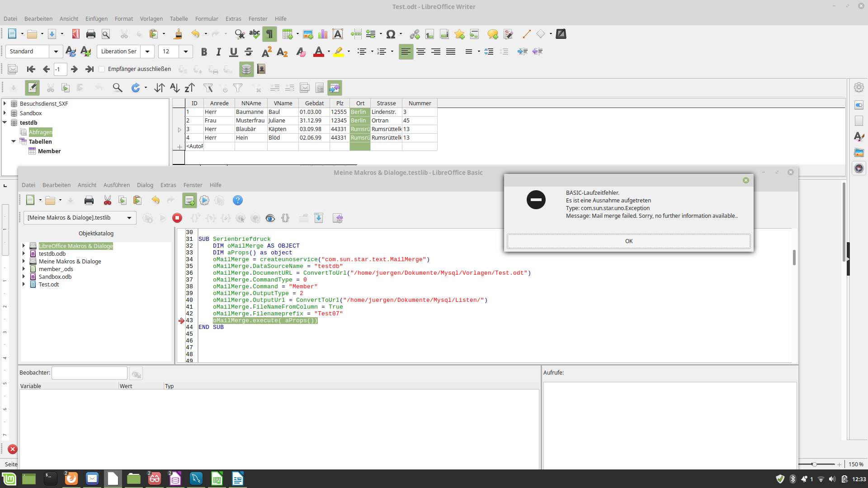Expand Besuchsdienst_SXF database tree node
Image resolution: width=868 pixels, height=488 pixels.
click(x=5, y=103)
